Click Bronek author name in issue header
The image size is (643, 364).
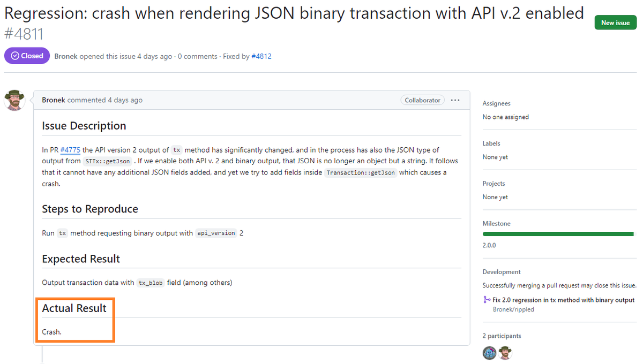click(66, 56)
